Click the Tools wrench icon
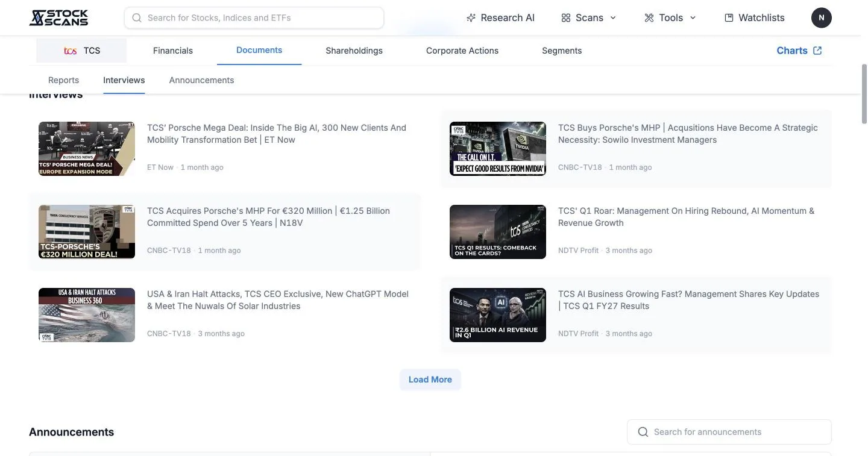 pos(649,18)
